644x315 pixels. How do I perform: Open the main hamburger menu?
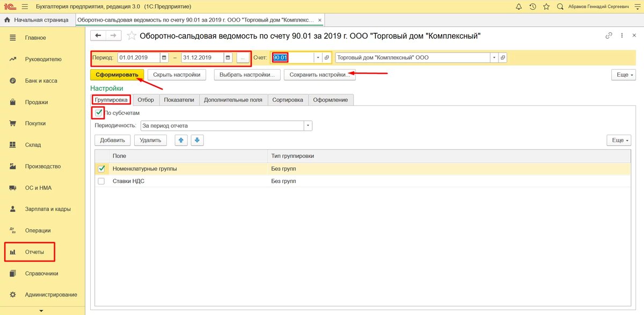[25, 6]
